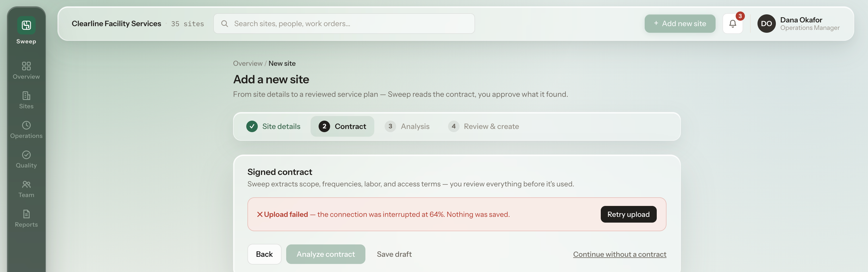Click Clearline Facility Services title
This screenshot has width=868, height=272.
pyautogui.click(x=116, y=24)
